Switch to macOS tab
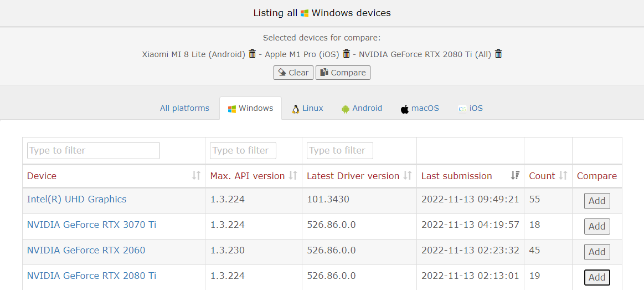The width and height of the screenshot is (644, 290). [x=419, y=108]
